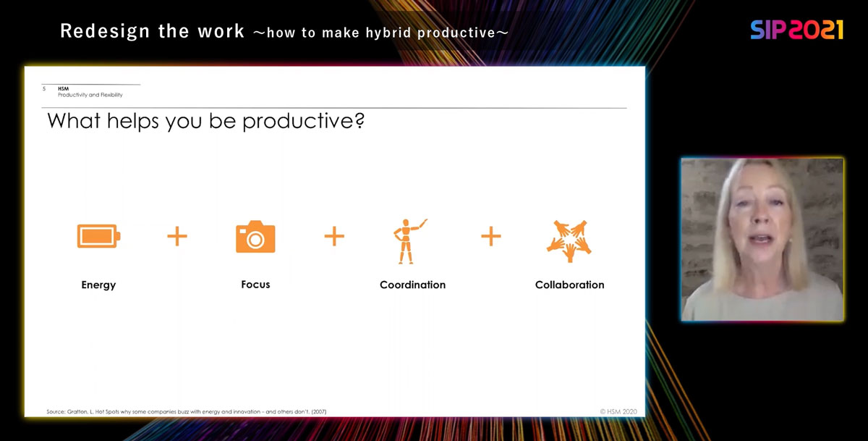Select the orange camera Focus icon
This screenshot has height=441, width=868.
(x=255, y=237)
